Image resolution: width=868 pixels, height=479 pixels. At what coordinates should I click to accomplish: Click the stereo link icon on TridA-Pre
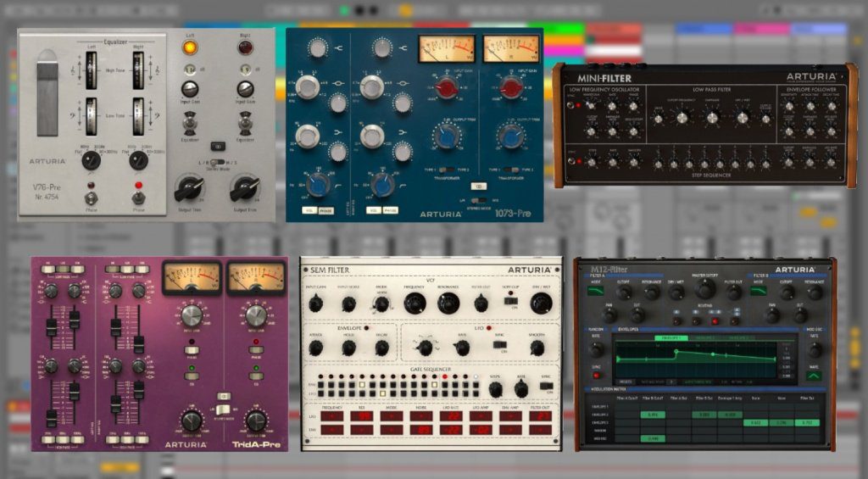[x=224, y=397]
